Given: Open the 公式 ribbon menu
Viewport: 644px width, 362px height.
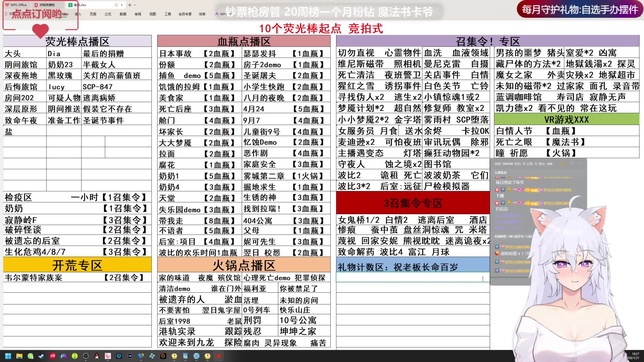Looking at the screenshot, I should click(108, 14).
